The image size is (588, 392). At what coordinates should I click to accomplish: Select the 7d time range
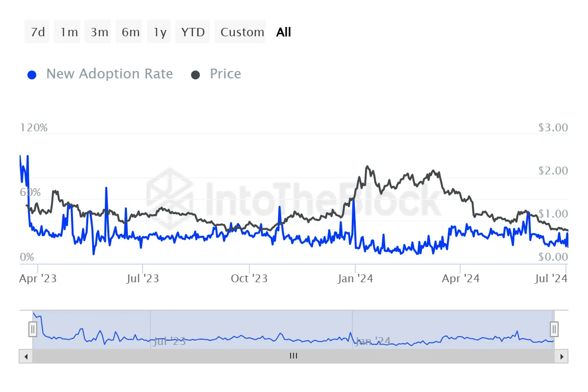pos(37,32)
